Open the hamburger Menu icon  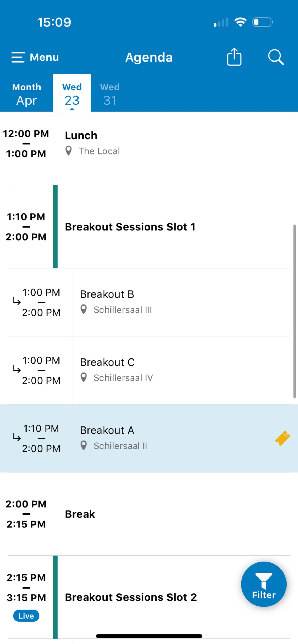point(18,57)
